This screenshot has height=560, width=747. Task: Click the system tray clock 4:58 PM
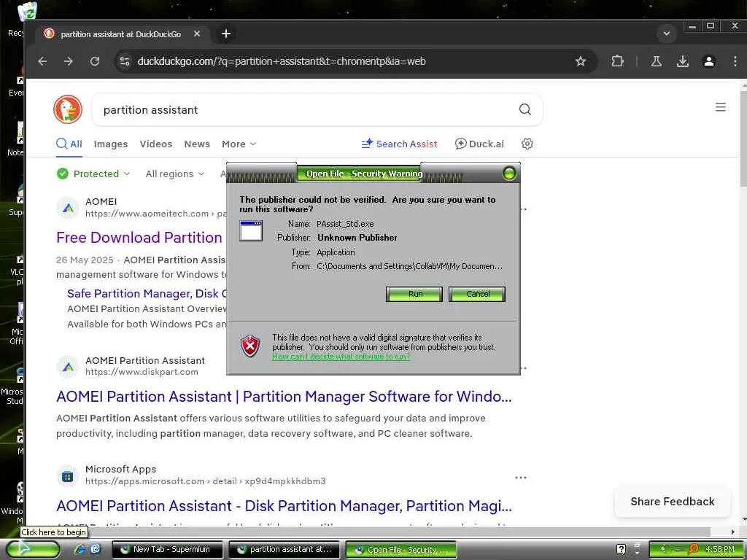point(719,549)
